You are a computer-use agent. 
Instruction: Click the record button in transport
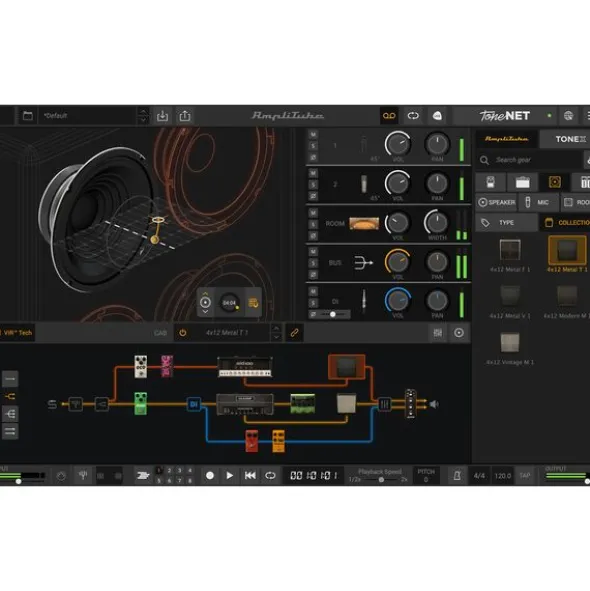point(210,476)
